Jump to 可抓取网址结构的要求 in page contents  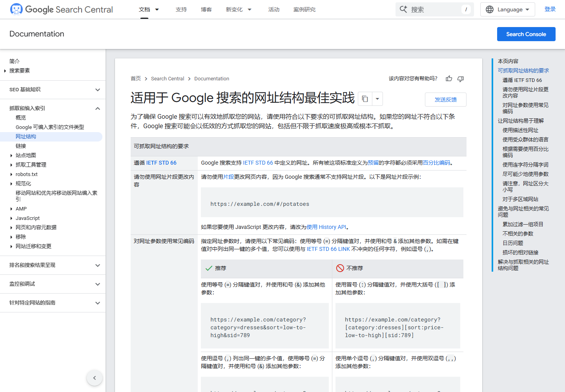click(x=523, y=71)
